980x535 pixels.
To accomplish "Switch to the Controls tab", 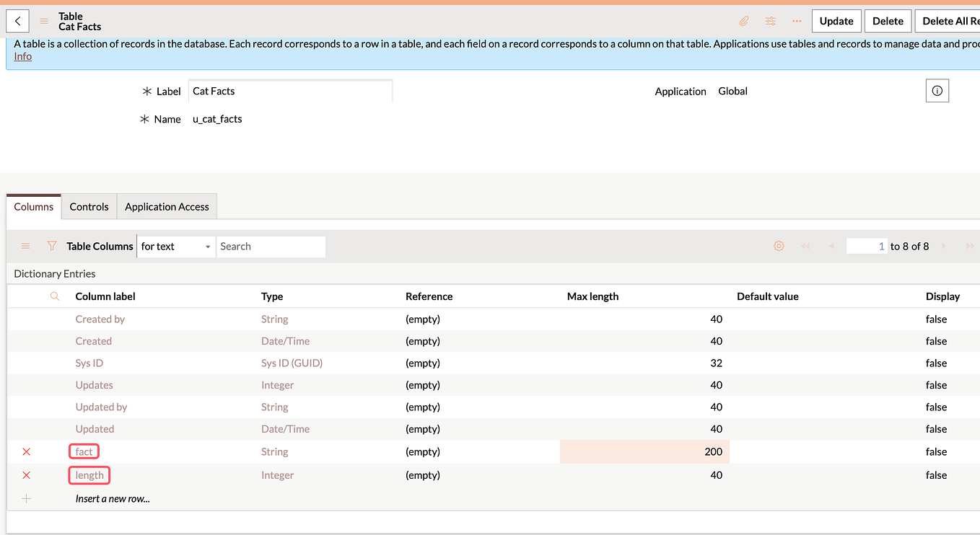I will [89, 206].
